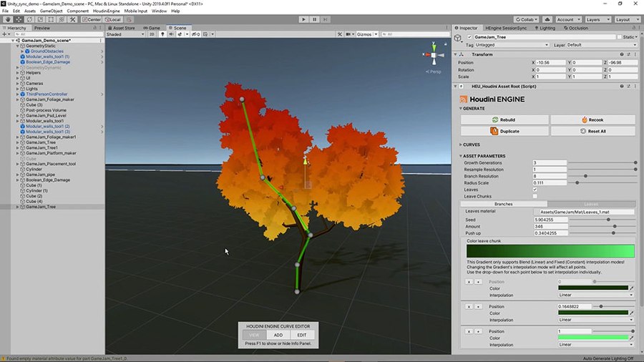Screen dimensions: 644x362
Task: Toggle the Static checkbox
Action: pyautogui.click(x=619, y=37)
